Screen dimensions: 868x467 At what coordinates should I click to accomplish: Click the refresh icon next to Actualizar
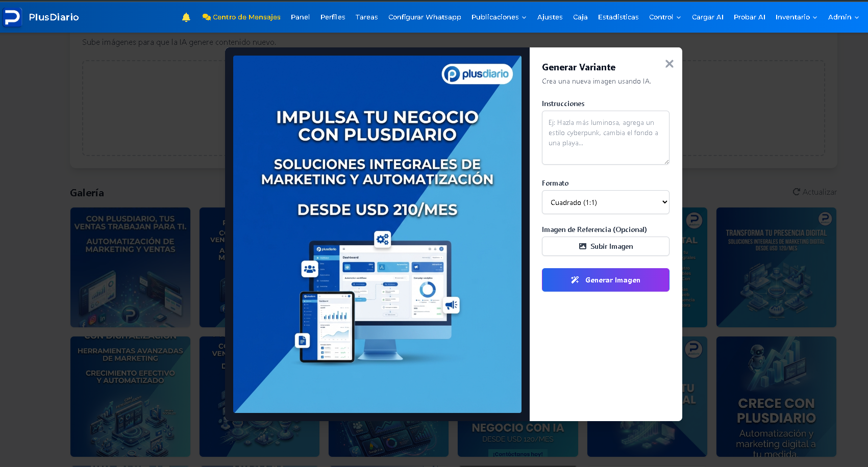(x=797, y=192)
